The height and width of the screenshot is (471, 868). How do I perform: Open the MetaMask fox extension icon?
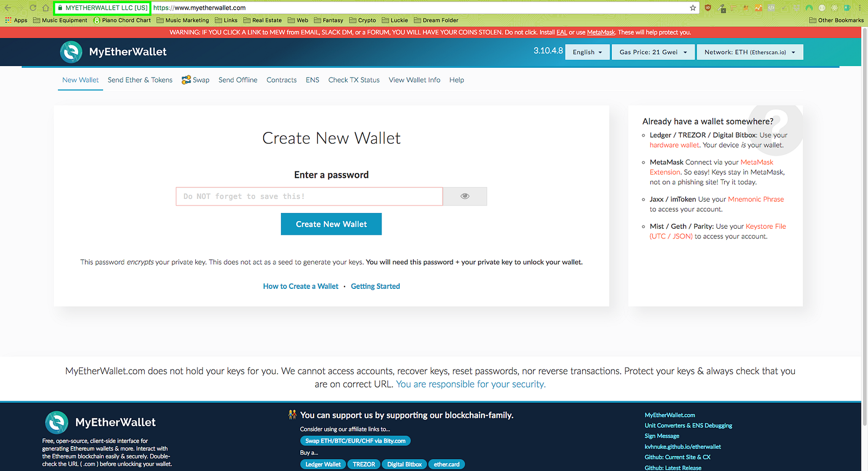(746, 8)
